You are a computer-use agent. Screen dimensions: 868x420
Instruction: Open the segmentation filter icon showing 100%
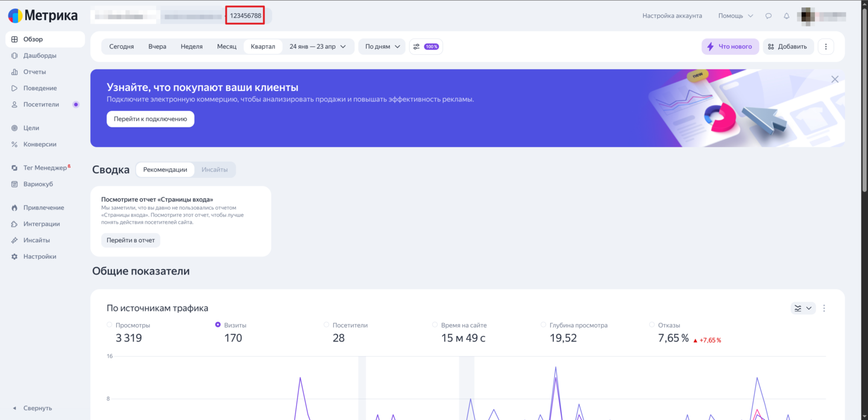pyautogui.click(x=426, y=46)
